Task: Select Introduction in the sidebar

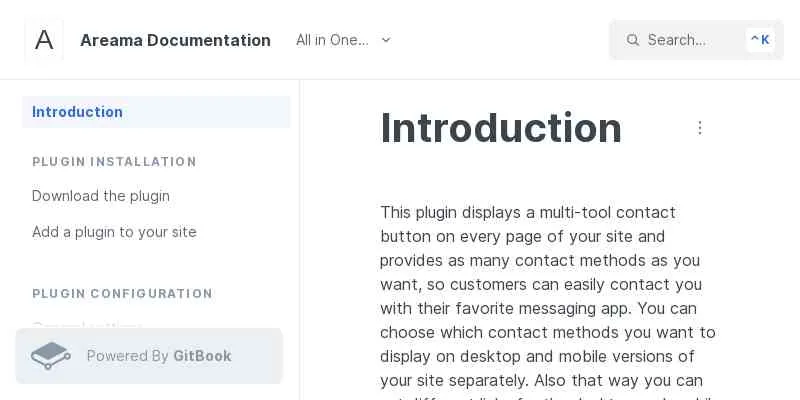Action: (x=77, y=112)
